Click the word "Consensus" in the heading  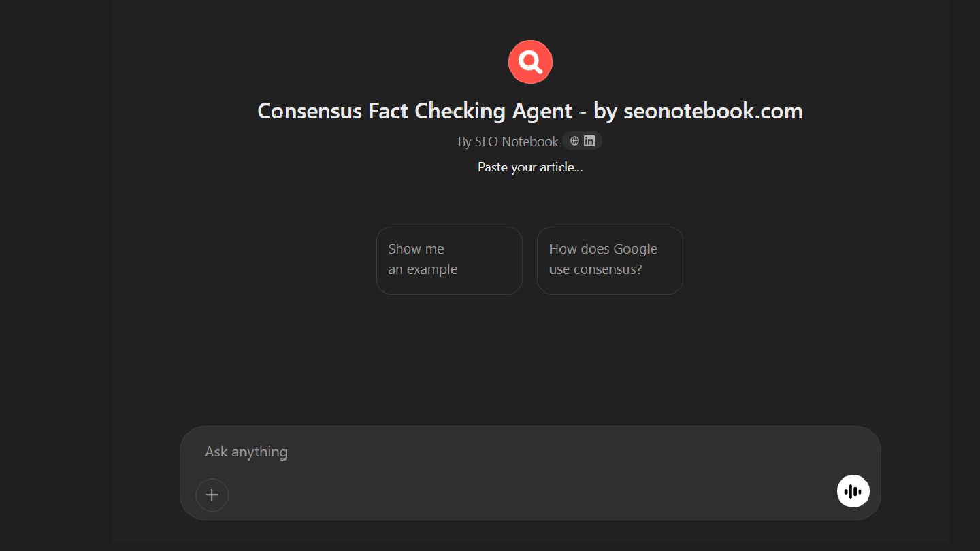click(310, 111)
